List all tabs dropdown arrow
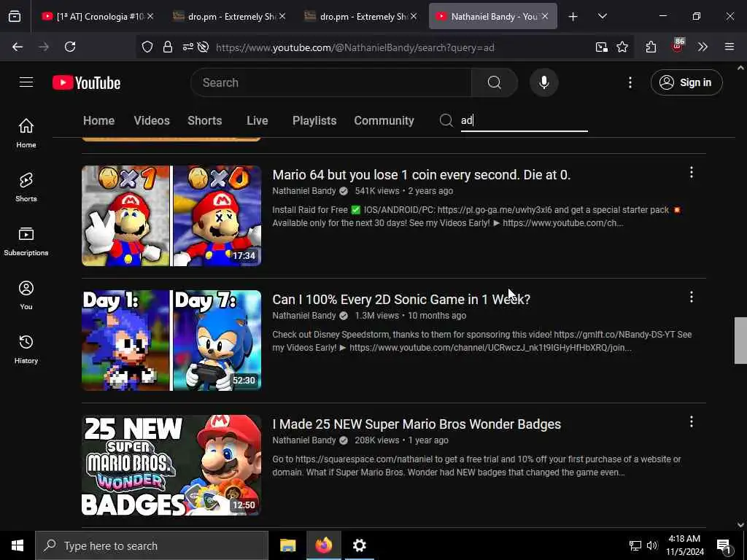 (602, 16)
